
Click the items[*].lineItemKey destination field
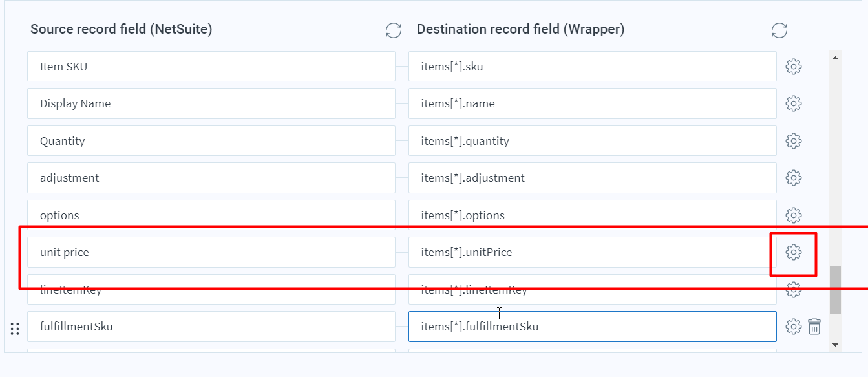pyautogui.click(x=593, y=290)
